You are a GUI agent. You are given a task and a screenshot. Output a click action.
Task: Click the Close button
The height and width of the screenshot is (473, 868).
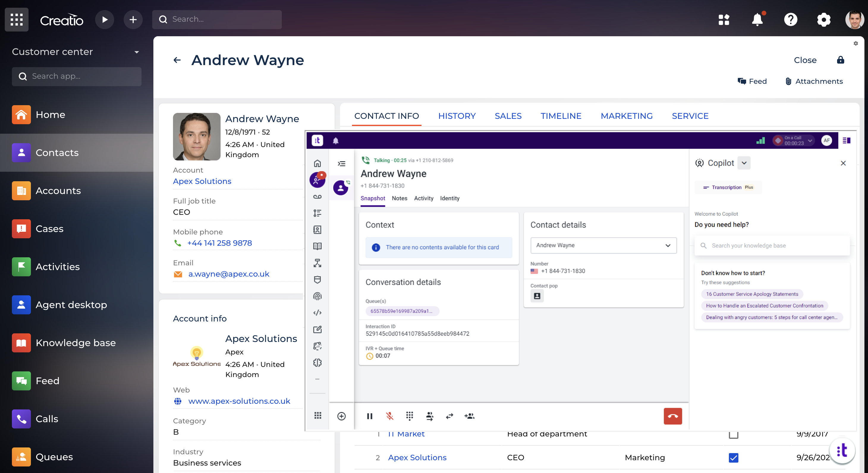pos(805,60)
